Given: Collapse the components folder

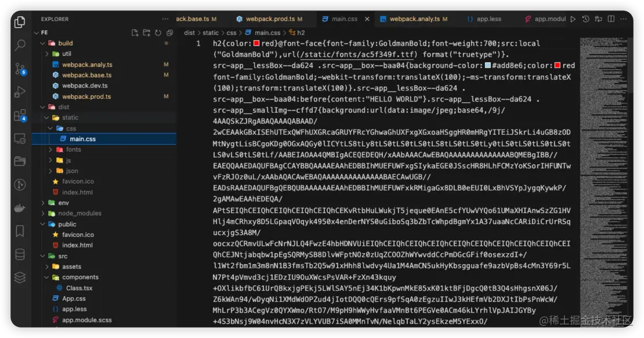Looking at the screenshot, I should point(80,277).
